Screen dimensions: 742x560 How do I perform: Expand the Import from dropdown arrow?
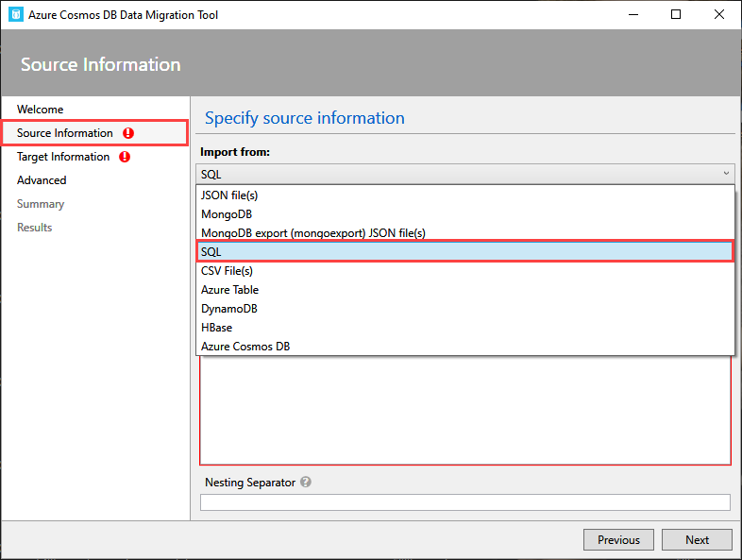726,174
